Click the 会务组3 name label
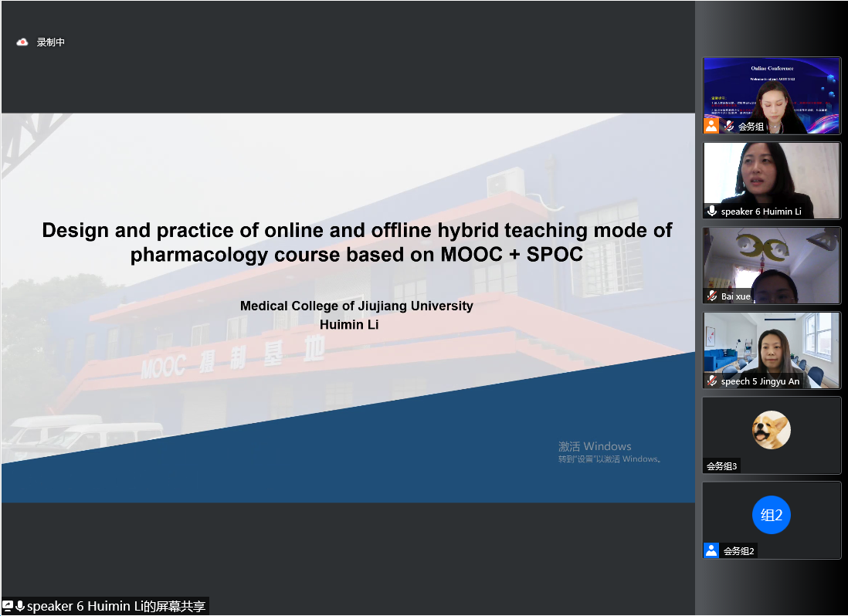Viewport: 848px width, 616px height. [721, 465]
